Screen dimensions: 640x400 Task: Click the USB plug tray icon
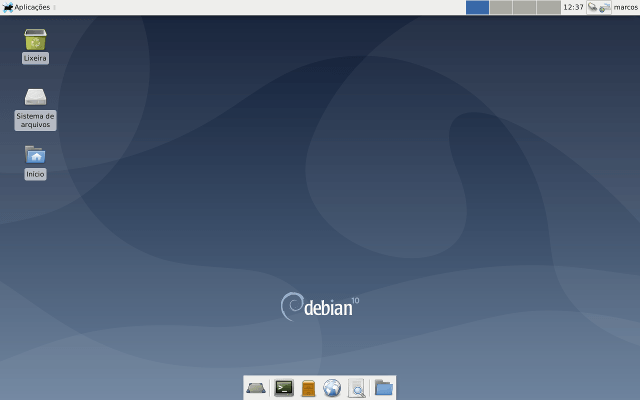(x=593, y=7)
